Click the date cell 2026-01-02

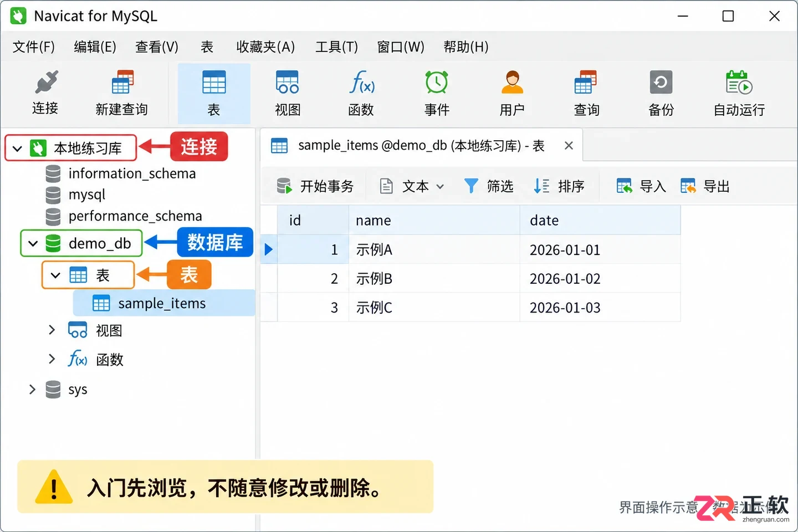600,279
